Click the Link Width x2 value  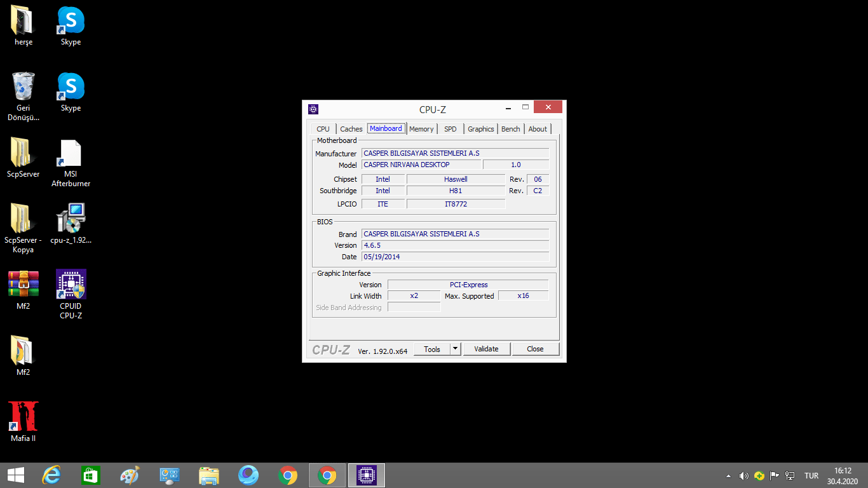click(x=414, y=296)
